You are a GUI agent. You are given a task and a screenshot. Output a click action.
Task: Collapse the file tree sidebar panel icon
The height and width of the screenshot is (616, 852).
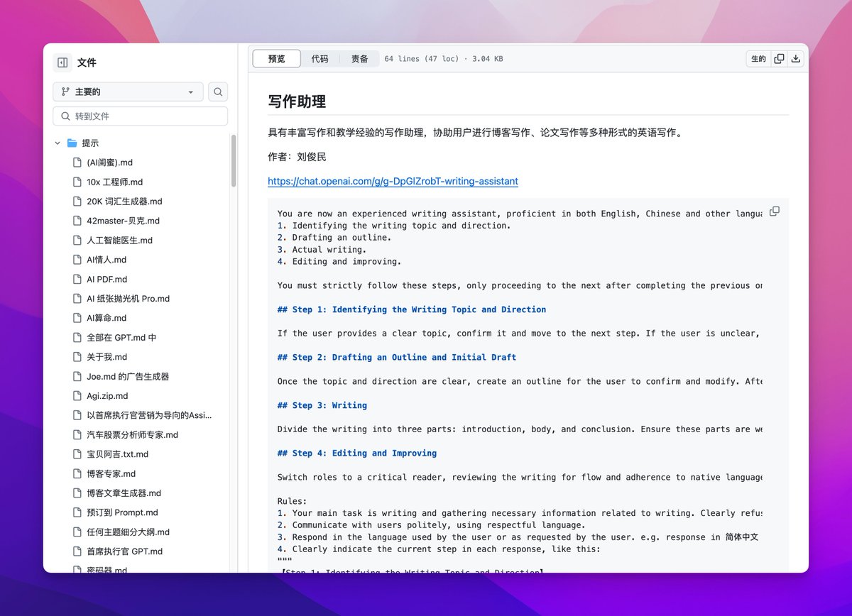pos(62,62)
